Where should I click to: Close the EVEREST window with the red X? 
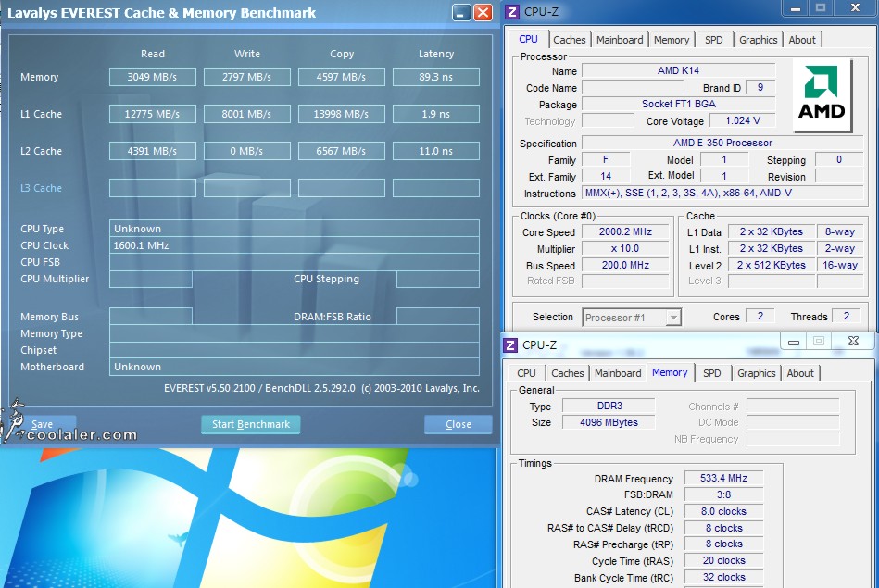coord(483,12)
